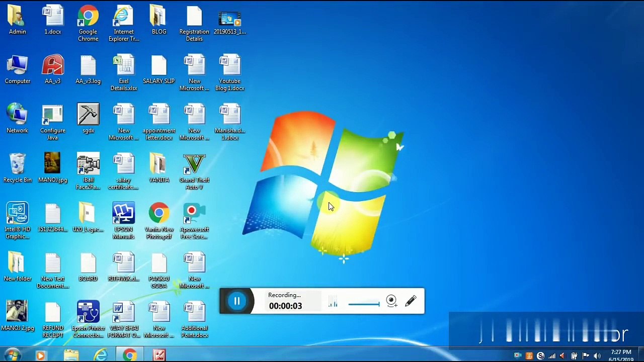Open the media player from taskbar
The image size is (644, 362).
coord(40,355)
